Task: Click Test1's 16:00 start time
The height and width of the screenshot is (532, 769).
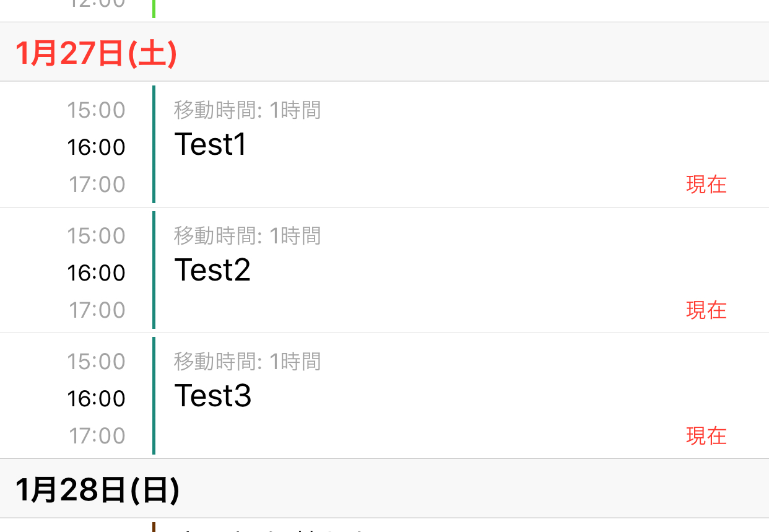Action: click(97, 147)
